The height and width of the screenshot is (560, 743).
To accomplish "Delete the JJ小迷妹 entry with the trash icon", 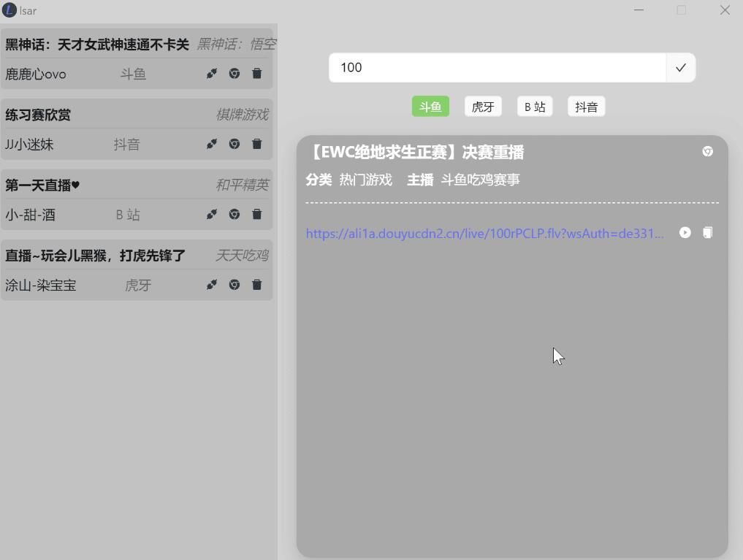I will click(257, 144).
